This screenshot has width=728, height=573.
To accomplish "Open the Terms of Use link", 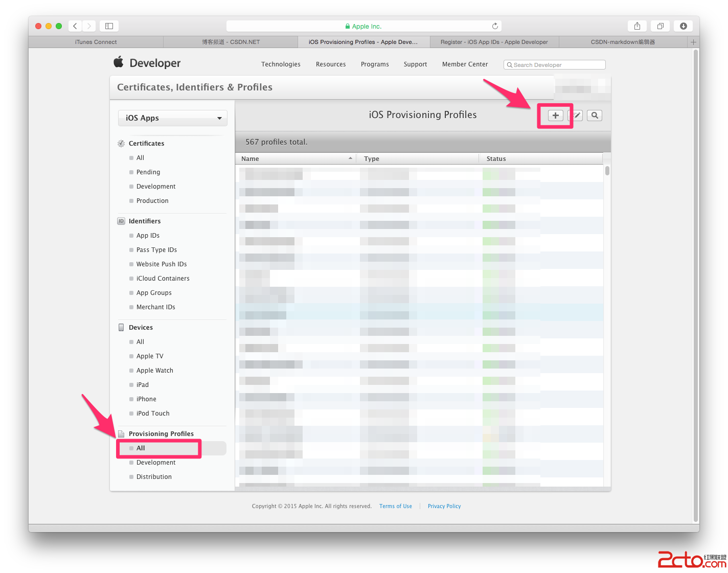I will (x=396, y=507).
